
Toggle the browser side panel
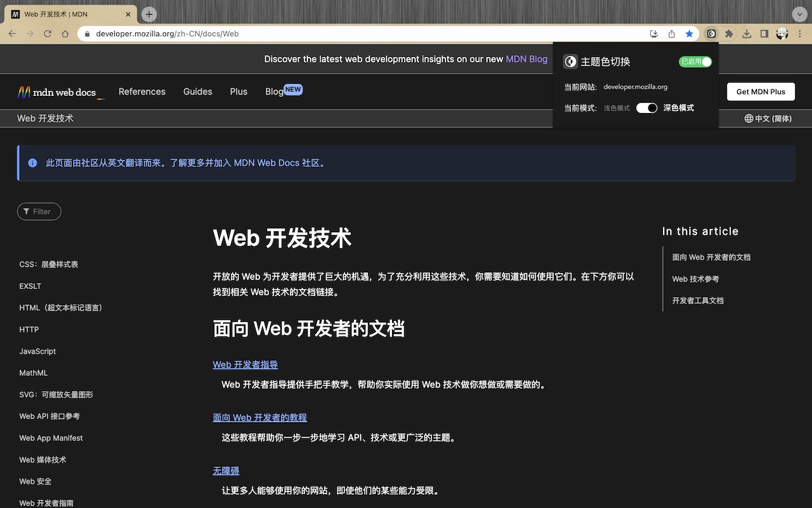(764, 34)
